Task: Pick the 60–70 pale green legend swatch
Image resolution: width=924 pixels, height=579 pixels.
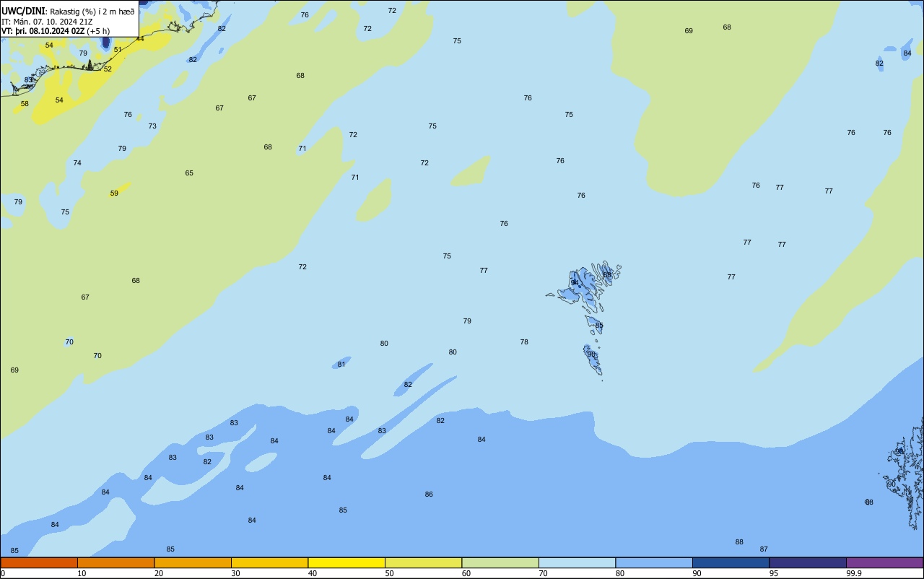Action: 500,562
